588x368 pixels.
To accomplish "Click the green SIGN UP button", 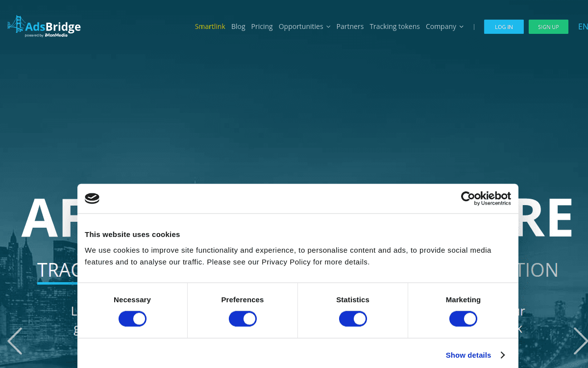I will pos(548,26).
